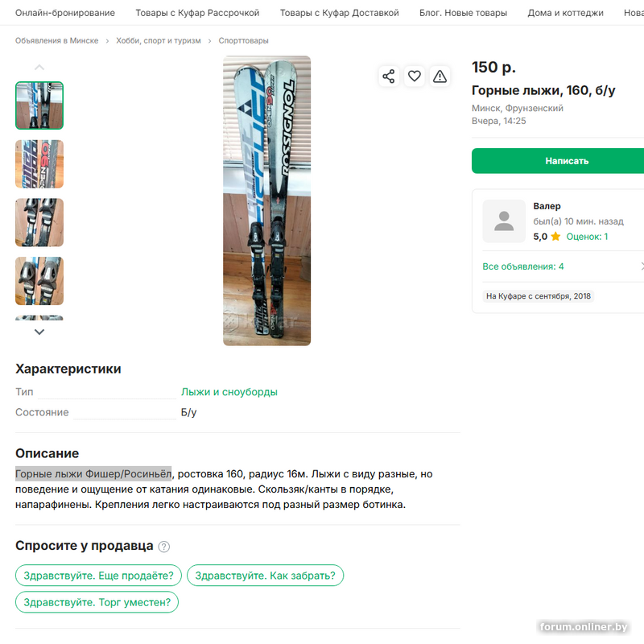Expand all seller listings via right arrow
Image resolution: width=644 pixels, height=644 pixels.
(x=642, y=266)
